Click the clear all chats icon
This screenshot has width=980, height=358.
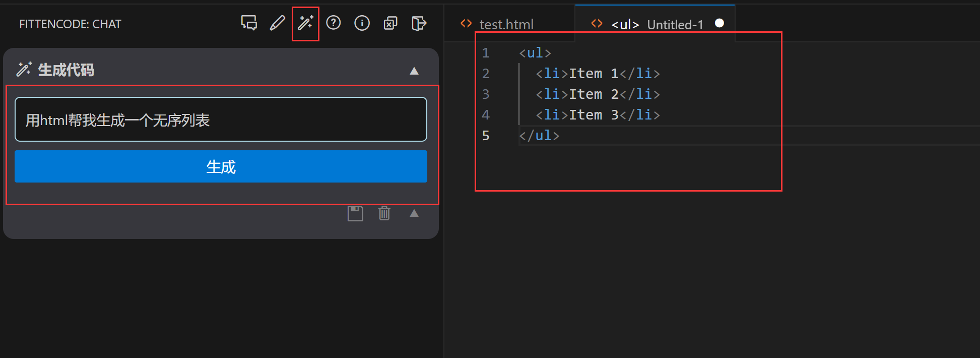tap(390, 23)
